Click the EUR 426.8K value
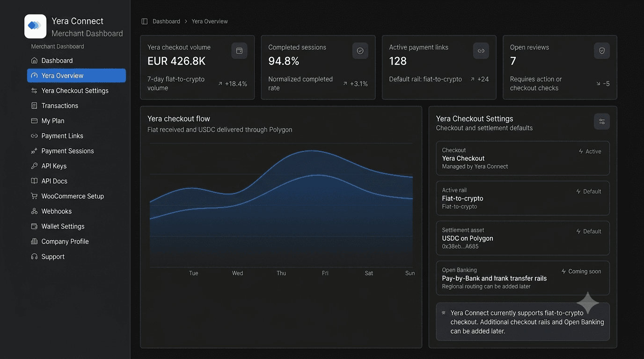Screen dimensions: 644x359 (x=176, y=61)
